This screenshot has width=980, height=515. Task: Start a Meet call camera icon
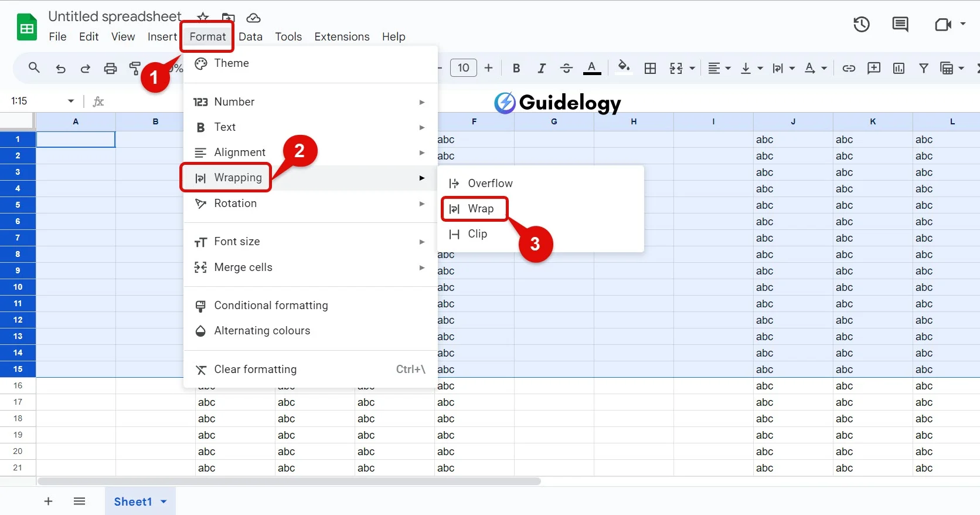pos(943,25)
